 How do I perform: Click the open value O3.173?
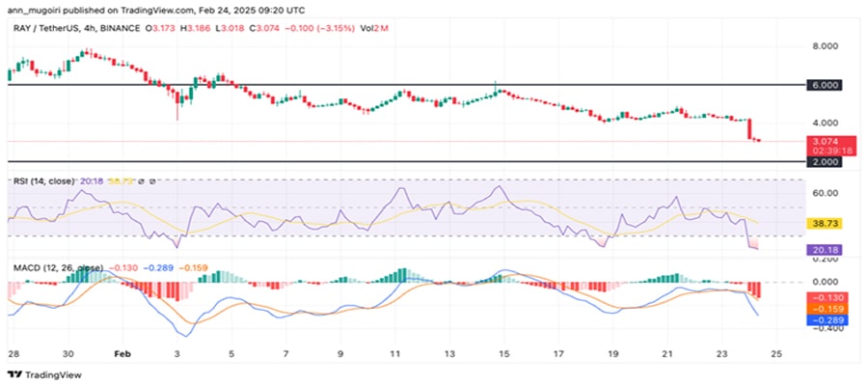[160, 28]
